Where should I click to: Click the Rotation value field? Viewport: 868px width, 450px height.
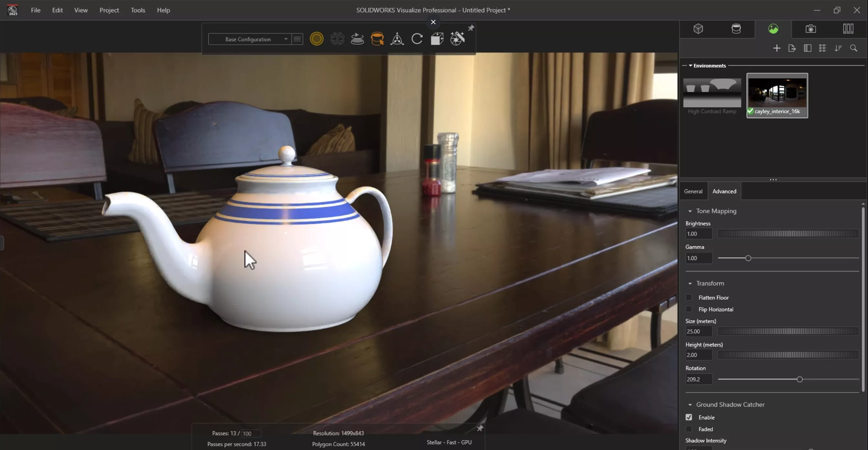coord(699,379)
